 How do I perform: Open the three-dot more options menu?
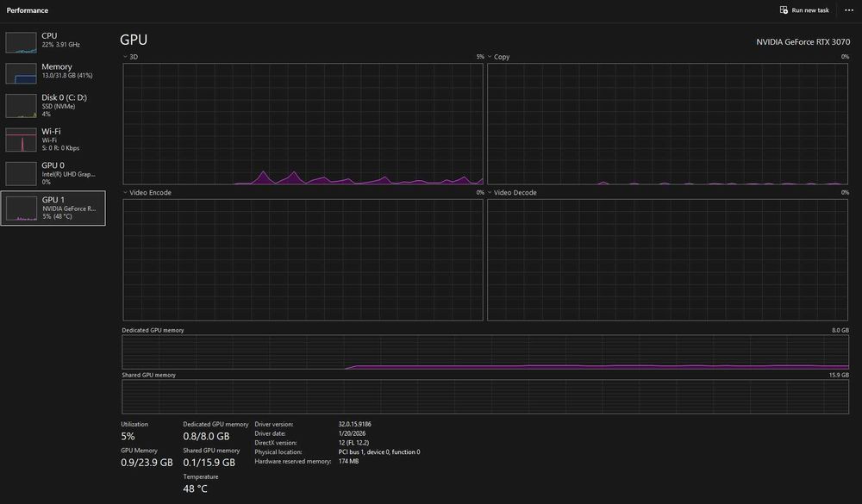pos(849,9)
